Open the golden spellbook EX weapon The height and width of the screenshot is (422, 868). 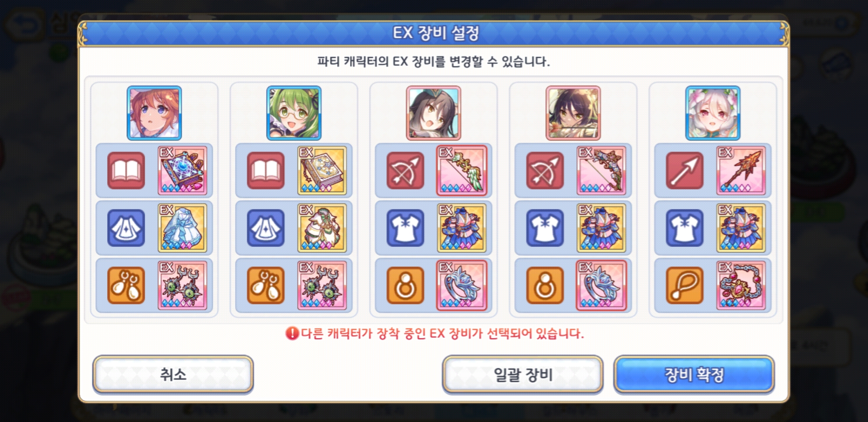point(322,170)
